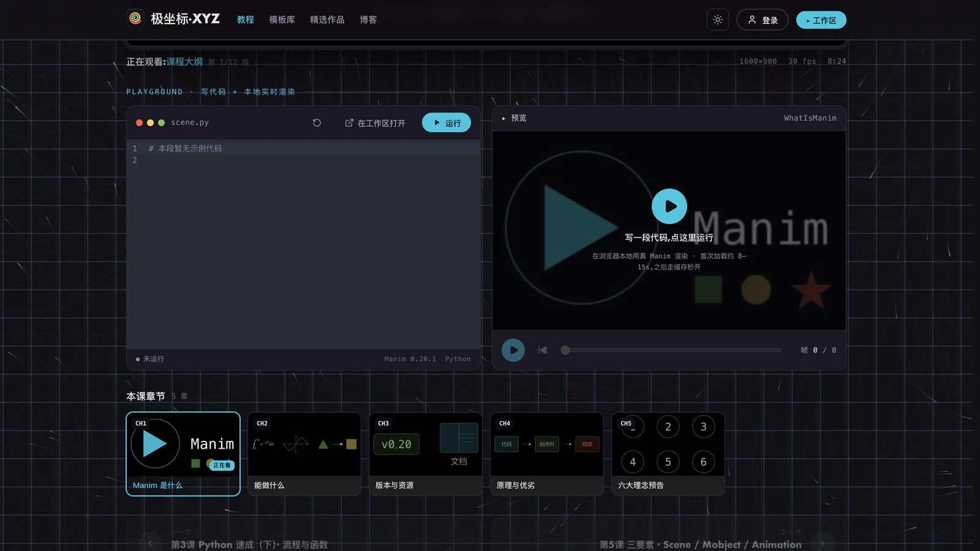Open chapter CH5 六大理念预告 thumbnail
980x551 pixels.
click(x=668, y=454)
